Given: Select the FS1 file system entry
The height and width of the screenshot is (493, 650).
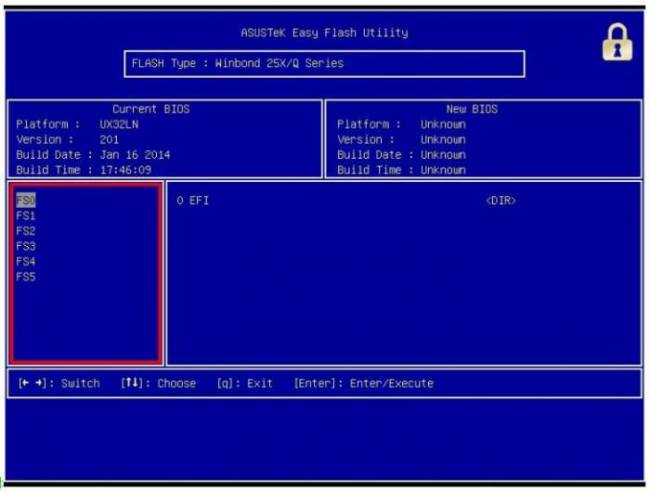Looking at the screenshot, I should tap(26, 216).
